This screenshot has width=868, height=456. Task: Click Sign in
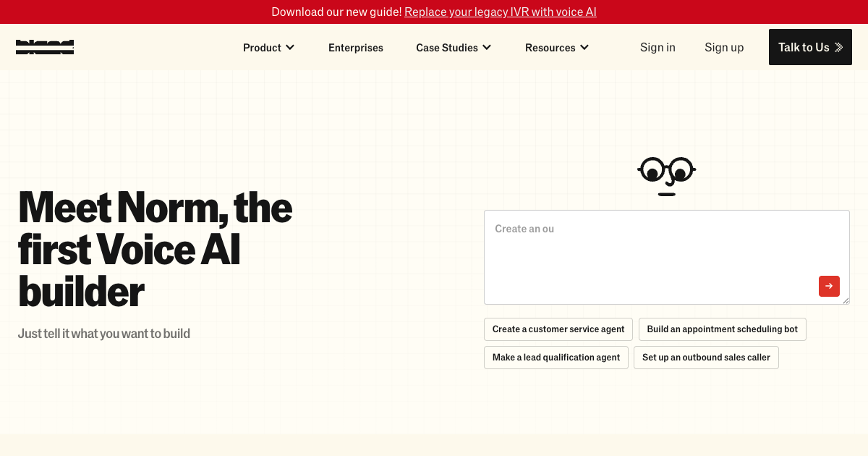pyautogui.click(x=658, y=47)
